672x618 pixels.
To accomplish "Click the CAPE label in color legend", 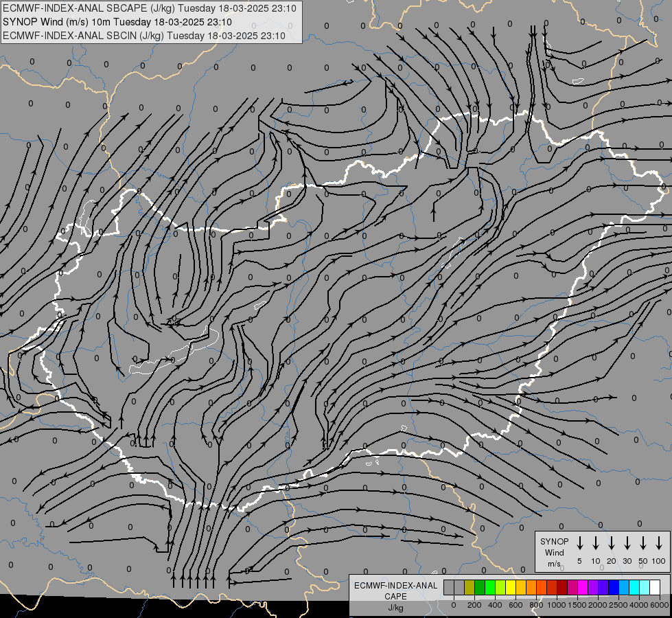I will (395, 597).
